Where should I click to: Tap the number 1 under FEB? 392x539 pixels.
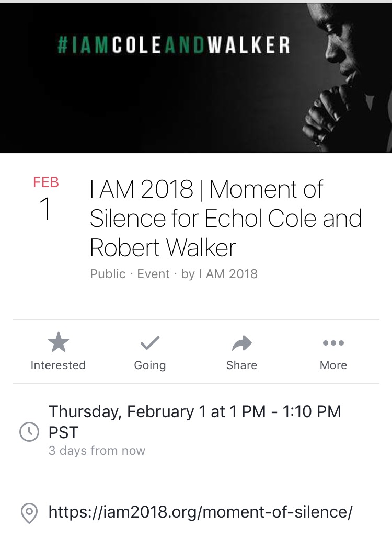tap(45, 208)
